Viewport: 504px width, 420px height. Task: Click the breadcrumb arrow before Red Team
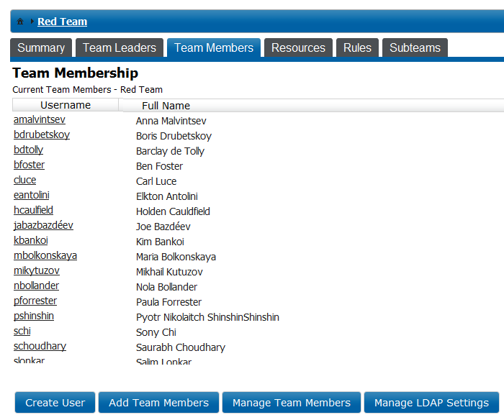32,22
